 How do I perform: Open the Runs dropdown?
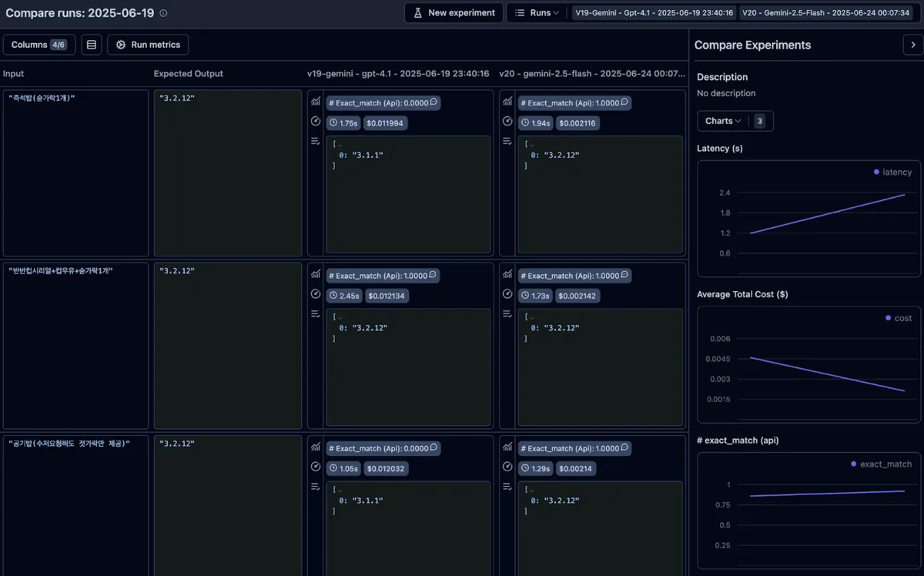tap(537, 13)
